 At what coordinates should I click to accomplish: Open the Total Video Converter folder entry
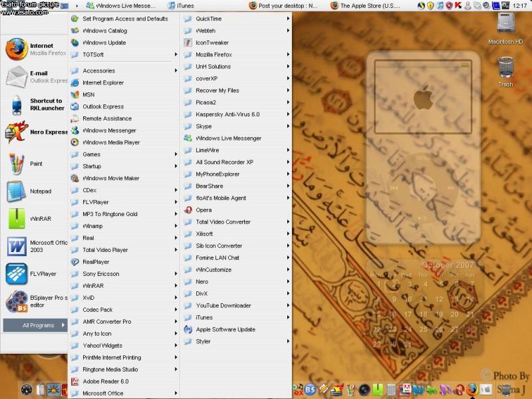pos(237,221)
